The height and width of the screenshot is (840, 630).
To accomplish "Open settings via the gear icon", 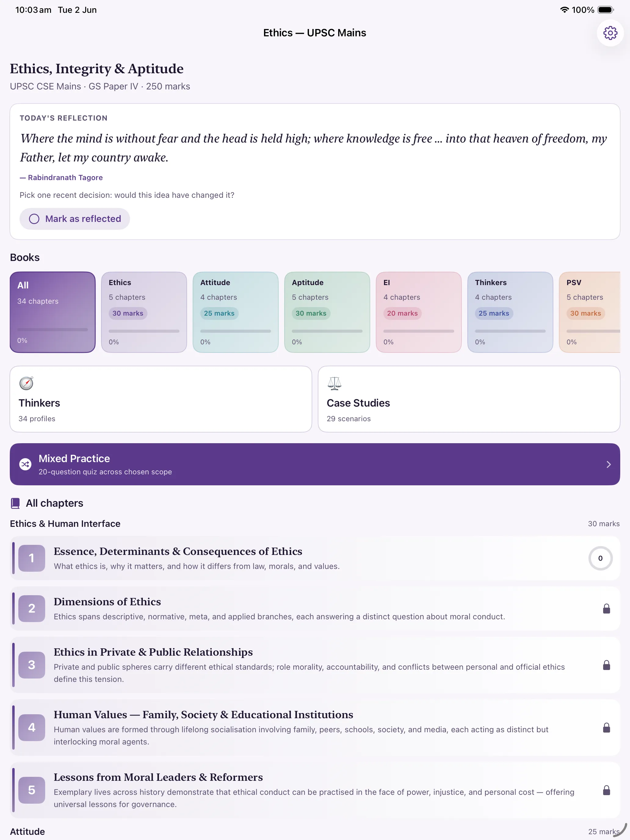I will pos(610,33).
